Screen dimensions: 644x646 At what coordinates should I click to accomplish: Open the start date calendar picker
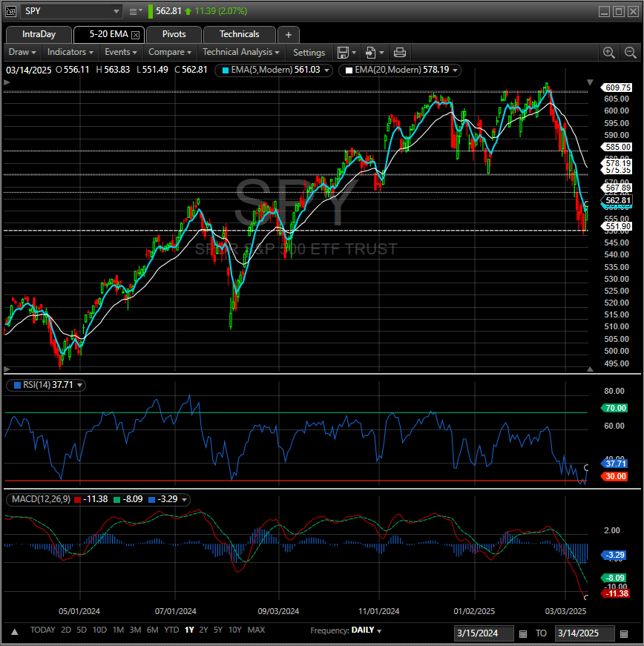(x=523, y=633)
